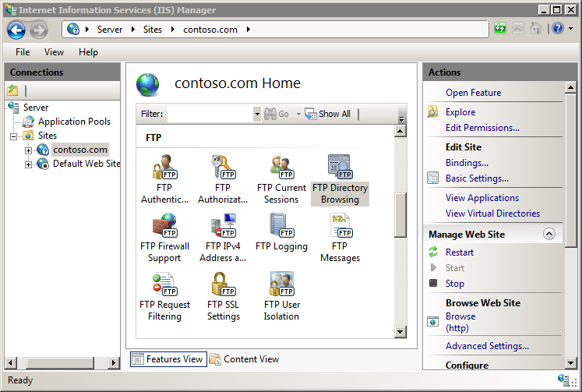
Task: Open FTP IPv4 Address restrictions feature
Action: pyautogui.click(x=223, y=238)
